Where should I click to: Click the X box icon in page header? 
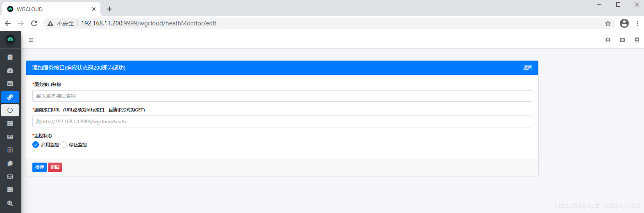point(622,40)
